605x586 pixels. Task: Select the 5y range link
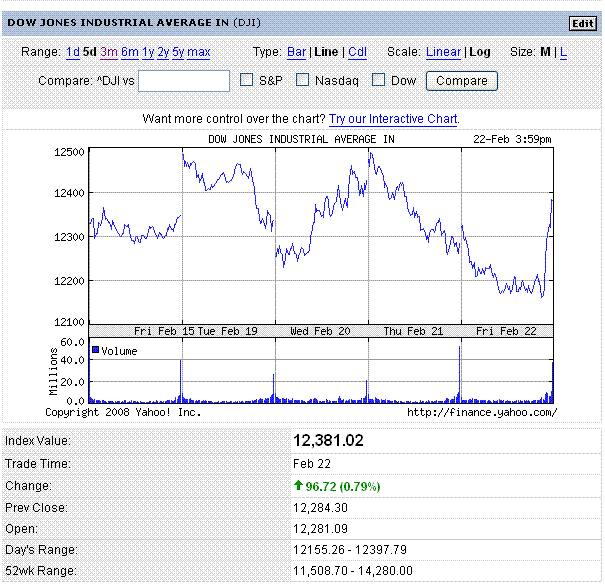pyautogui.click(x=178, y=52)
